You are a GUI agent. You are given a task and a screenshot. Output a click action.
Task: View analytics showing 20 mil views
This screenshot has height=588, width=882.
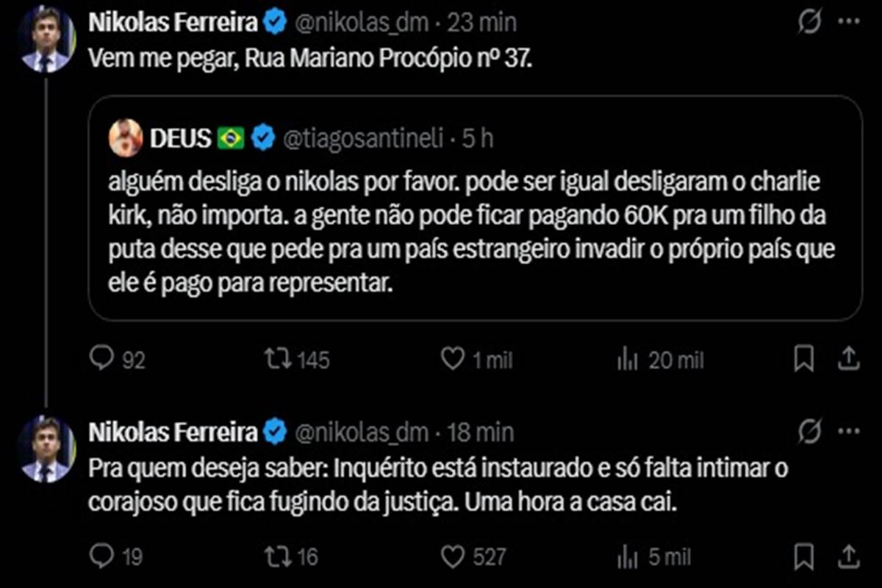[626, 359]
